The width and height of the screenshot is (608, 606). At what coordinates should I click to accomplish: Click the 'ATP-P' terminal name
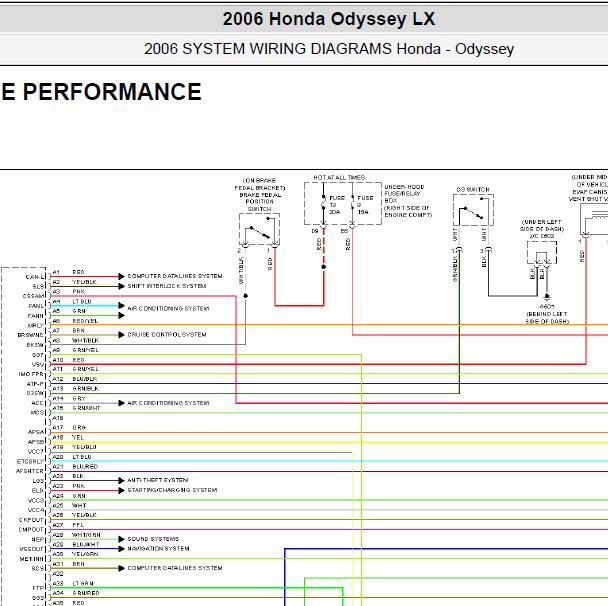point(36,384)
